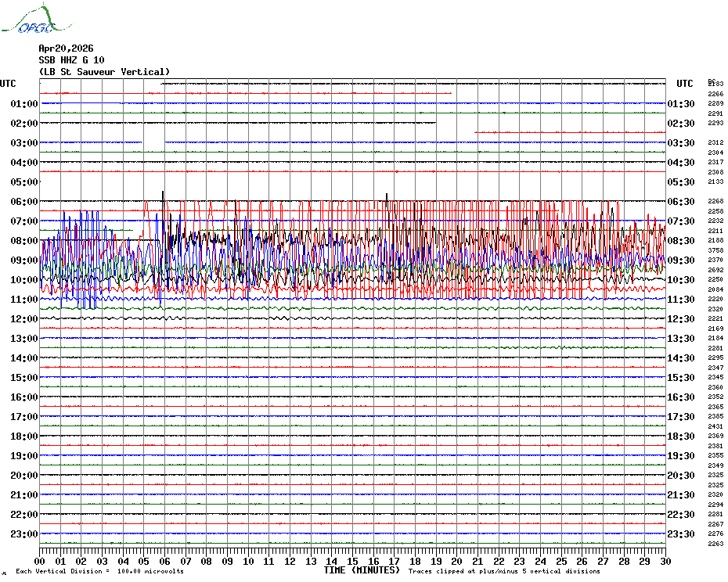Screen dimensions: 728x582
Task: Click minute mark 15 on the bottom axis
Action: coord(352,561)
